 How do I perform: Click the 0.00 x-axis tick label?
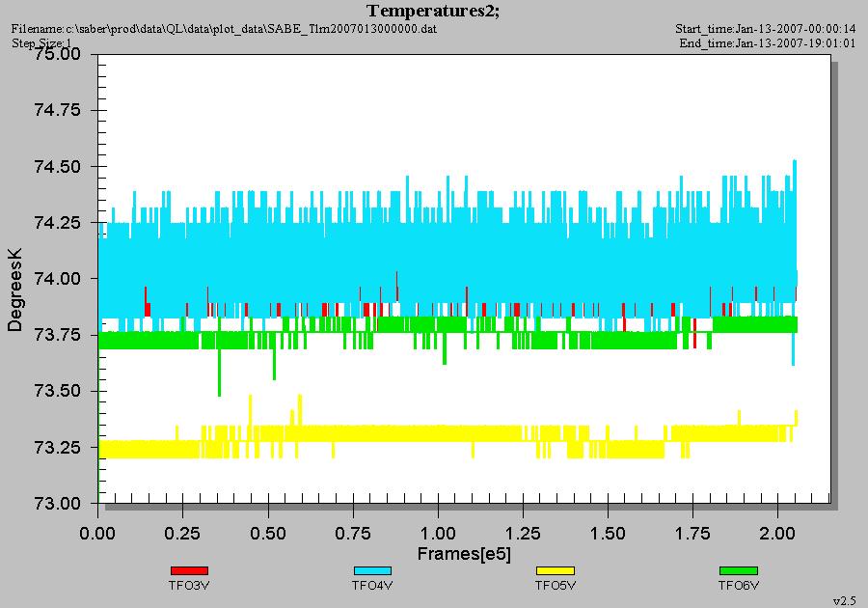(97, 534)
